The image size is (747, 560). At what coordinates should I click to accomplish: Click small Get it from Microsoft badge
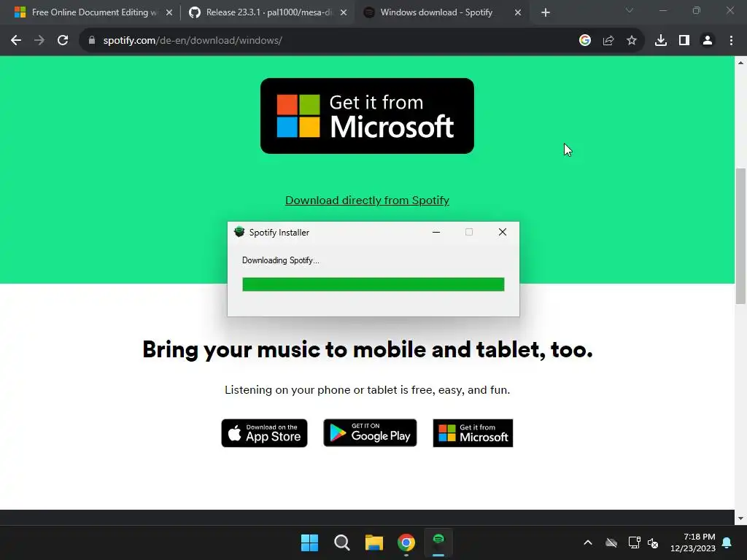pos(473,433)
